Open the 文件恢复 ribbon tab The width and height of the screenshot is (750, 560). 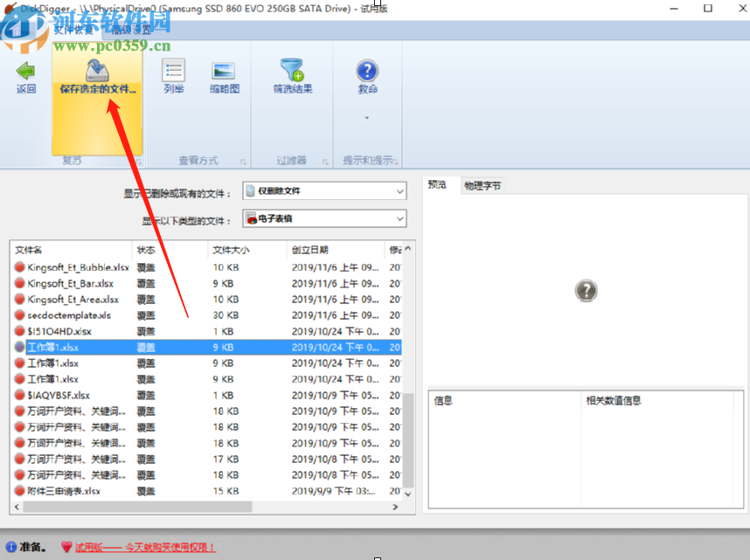pos(73,30)
